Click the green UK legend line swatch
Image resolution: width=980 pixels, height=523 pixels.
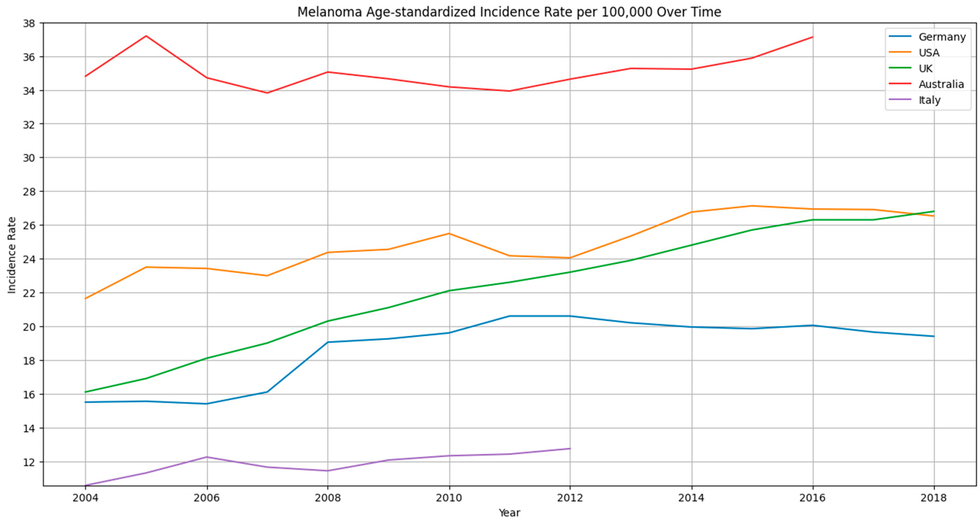click(900, 68)
